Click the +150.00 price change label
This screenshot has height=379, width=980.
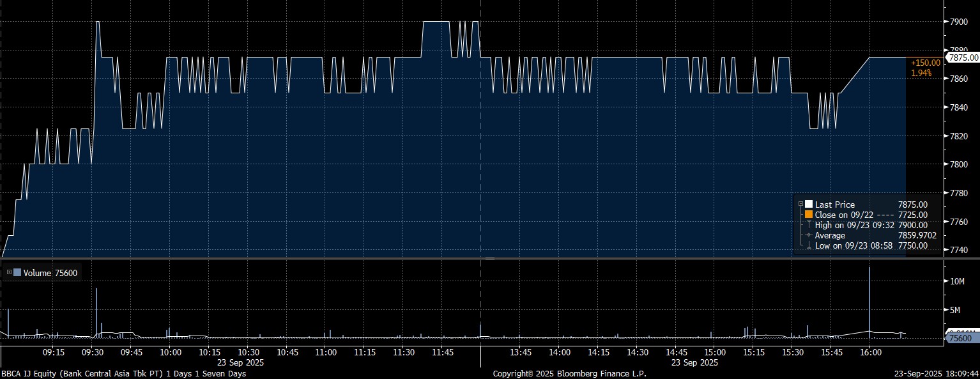(x=926, y=63)
